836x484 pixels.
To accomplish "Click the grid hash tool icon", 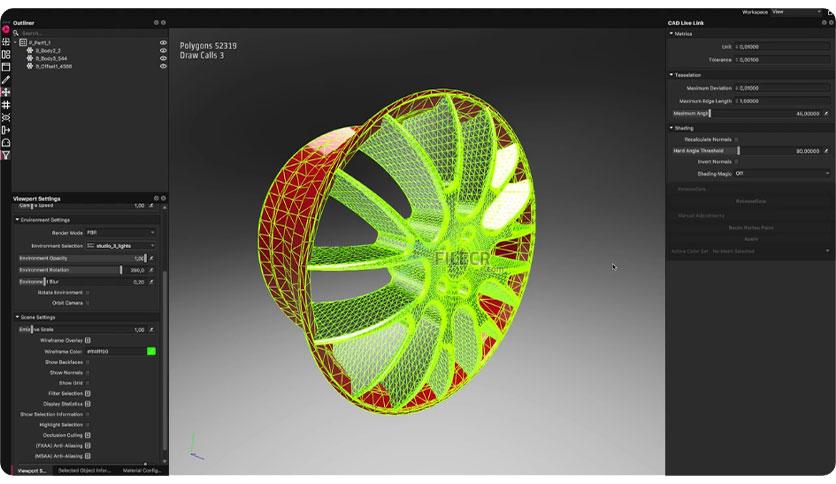I will click(x=6, y=105).
